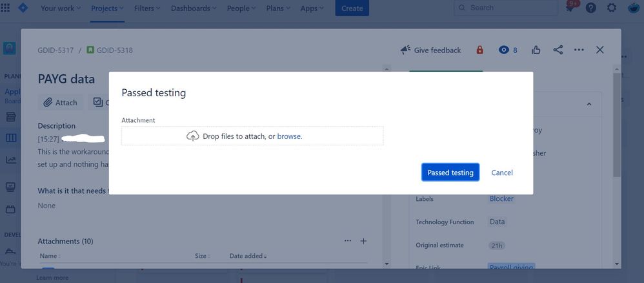
Task: Click the Learn more link at bottom
Action: [52, 278]
